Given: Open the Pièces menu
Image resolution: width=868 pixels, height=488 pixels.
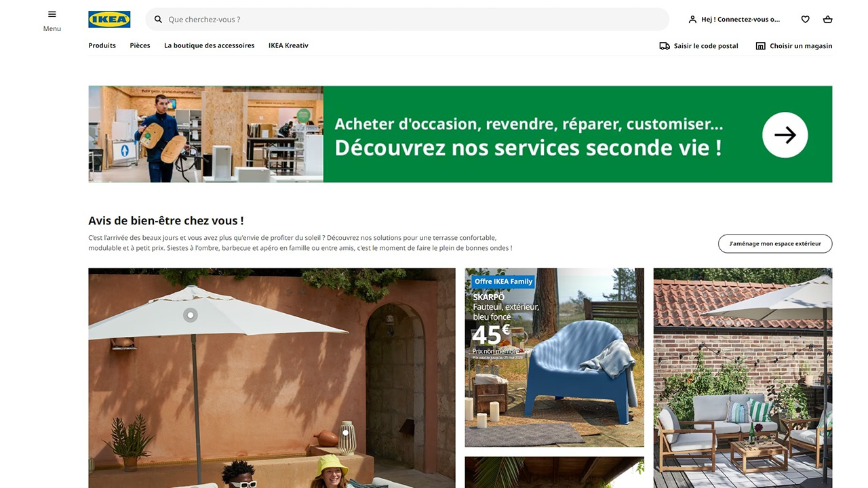Looking at the screenshot, I should coord(140,45).
